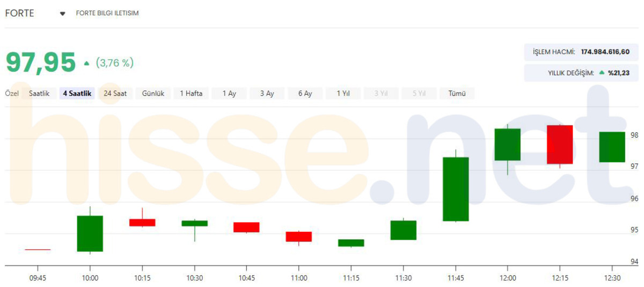This screenshot has width=644, height=287.
Task: Click the 94 price axis label
Action: [634, 262]
